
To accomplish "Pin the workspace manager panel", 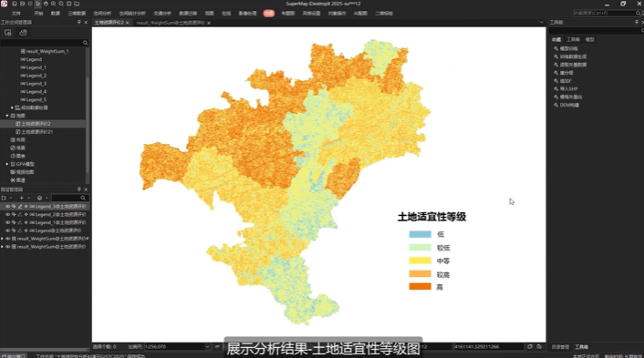I will click(78, 22).
